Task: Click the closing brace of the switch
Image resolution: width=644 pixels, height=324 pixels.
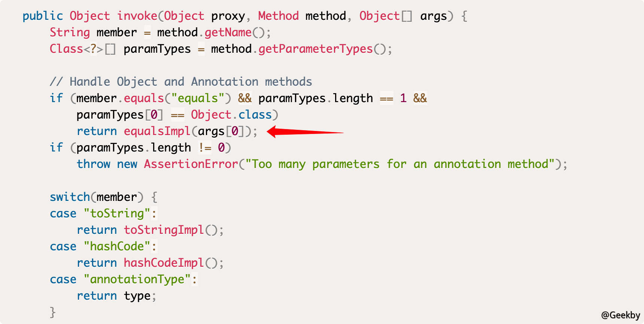Action: (x=53, y=312)
